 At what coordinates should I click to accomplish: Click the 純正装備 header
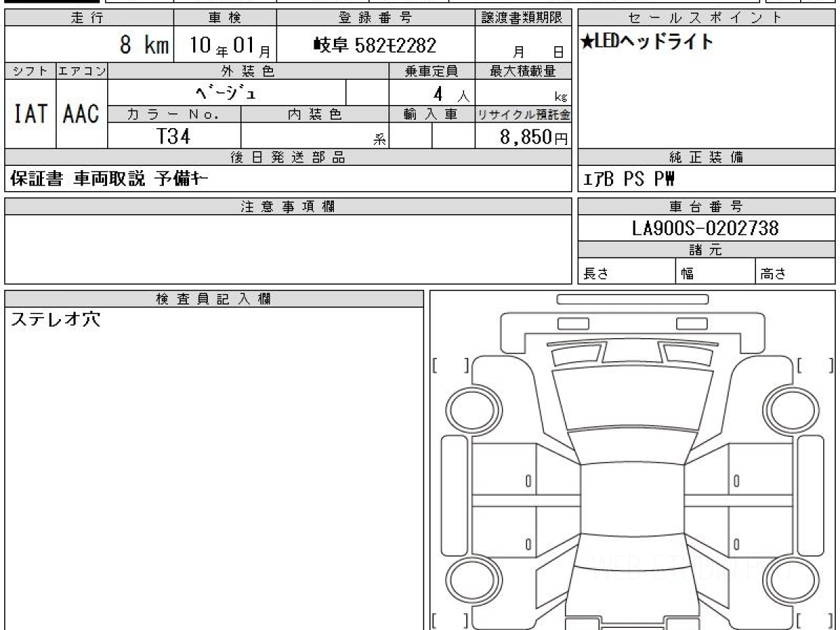tap(706, 157)
